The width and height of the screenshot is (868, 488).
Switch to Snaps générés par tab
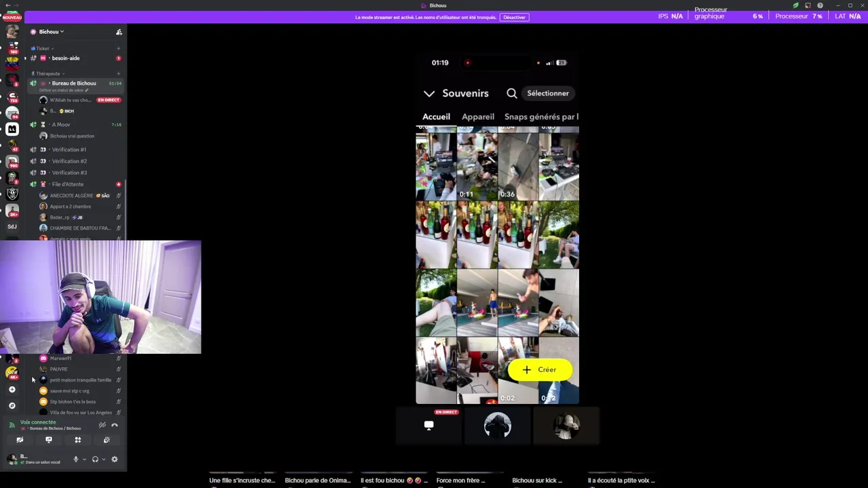541,117
